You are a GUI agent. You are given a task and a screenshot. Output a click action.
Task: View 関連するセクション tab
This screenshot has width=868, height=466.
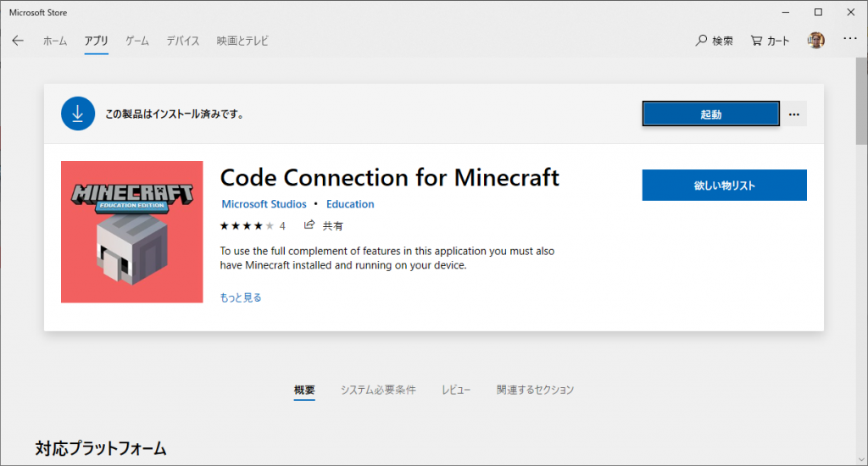pos(536,390)
